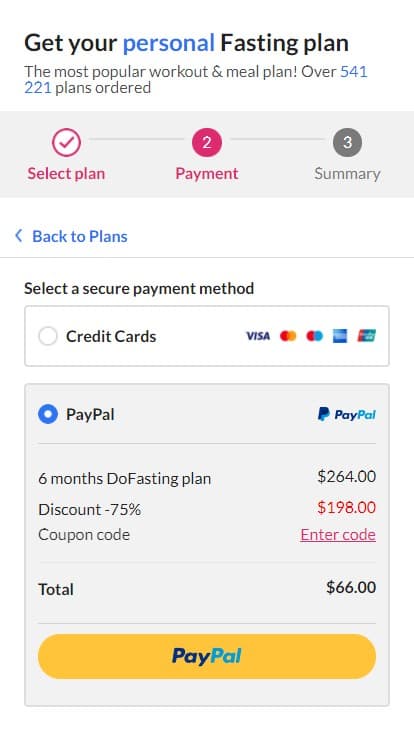Open the Payment step label
The width and height of the screenshot is (414, 736).
tap(207, 174)
